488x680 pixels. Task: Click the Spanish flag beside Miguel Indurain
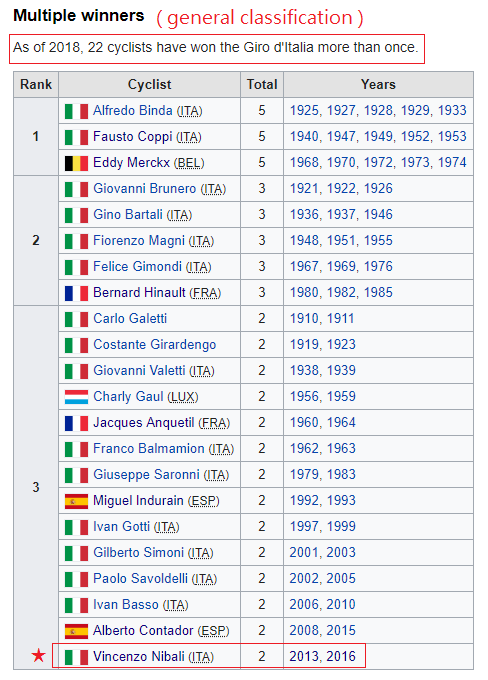click(76, 501)
